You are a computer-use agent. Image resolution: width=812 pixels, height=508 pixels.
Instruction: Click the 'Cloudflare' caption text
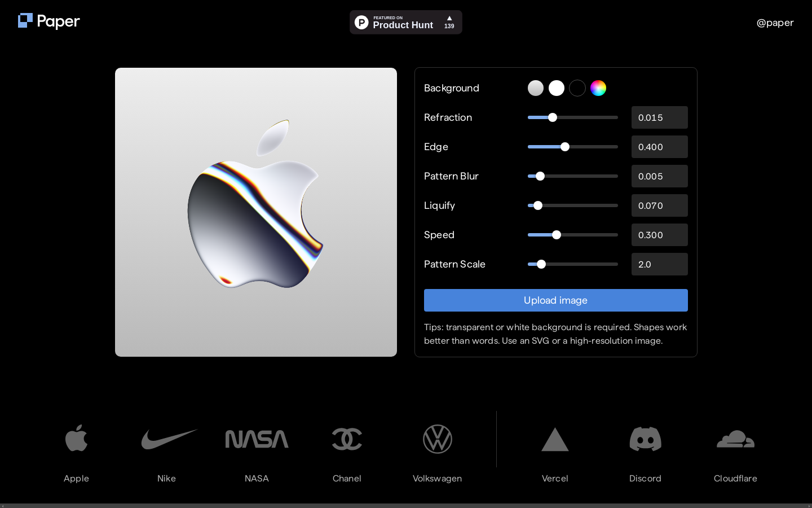(x=735, y=478)
